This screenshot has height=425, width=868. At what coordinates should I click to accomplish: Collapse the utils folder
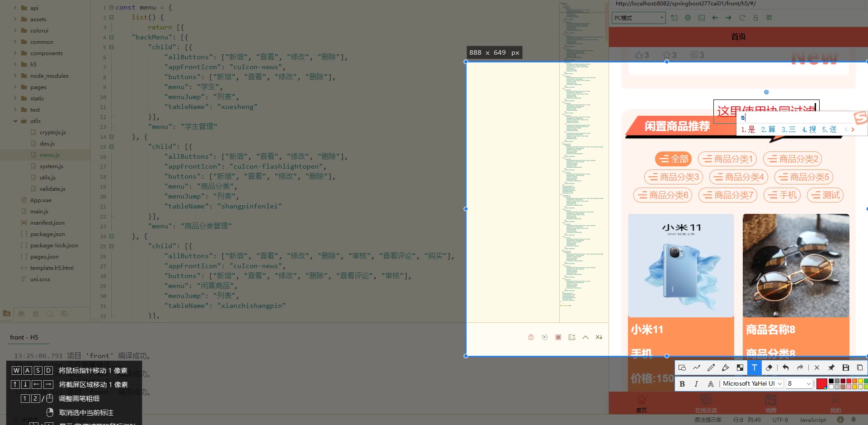pyautogui.click(x=15, y=121)
